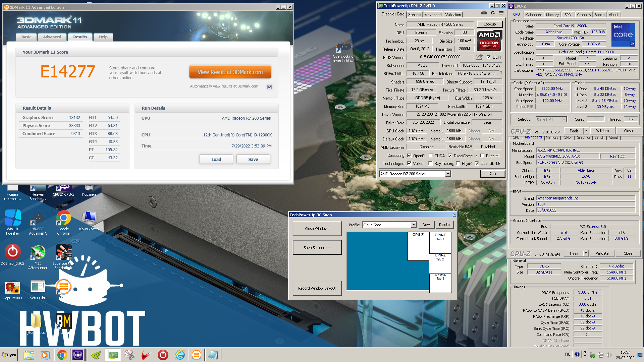Toggle DirectCompute checkbox
The width and height of the screenshot is (644, 362).
pos(450,156)
